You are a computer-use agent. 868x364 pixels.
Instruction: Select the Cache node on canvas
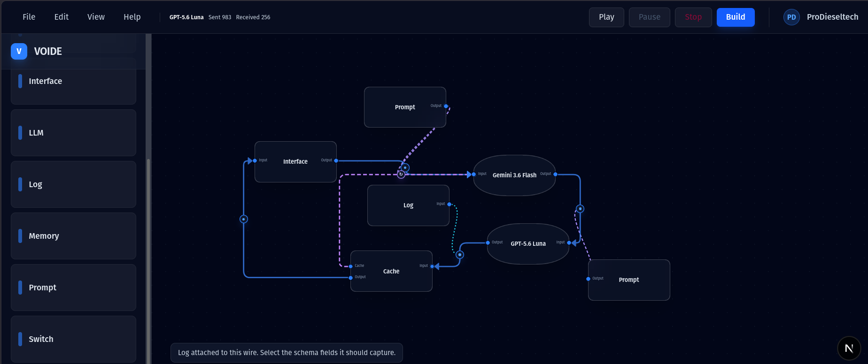pyautogui.click(x=391, y=271)
